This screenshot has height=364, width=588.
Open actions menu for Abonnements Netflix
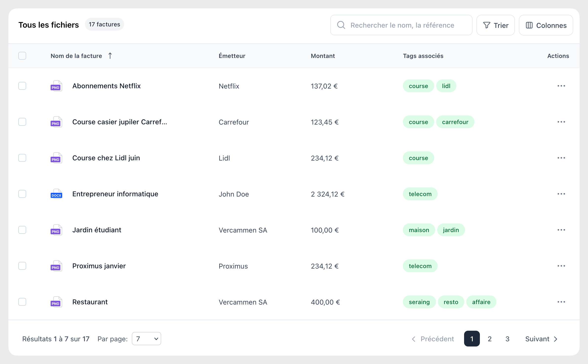pos(561,86)
